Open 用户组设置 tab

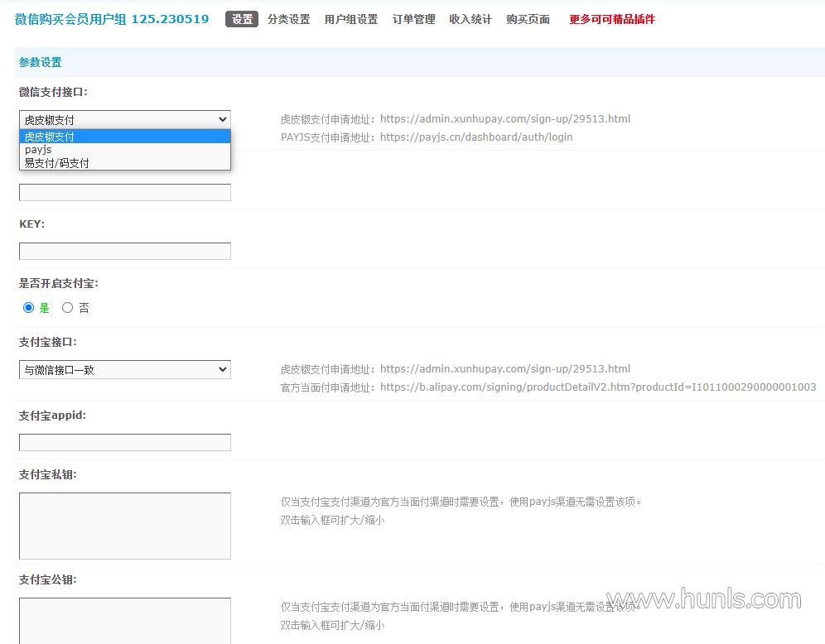(351, 19)
